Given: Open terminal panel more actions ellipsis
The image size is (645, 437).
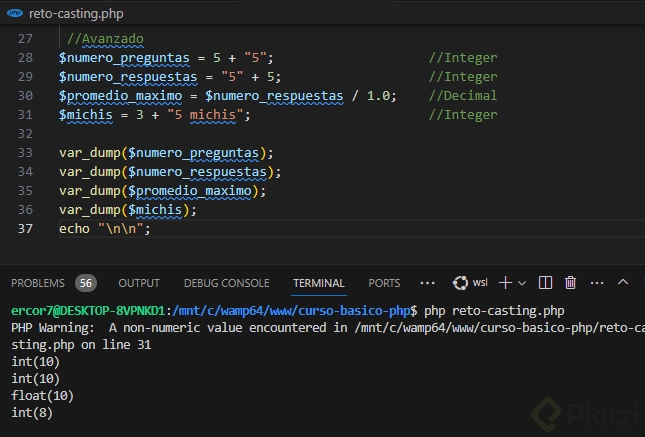Looking at the screenshot, I should [596, 283].
